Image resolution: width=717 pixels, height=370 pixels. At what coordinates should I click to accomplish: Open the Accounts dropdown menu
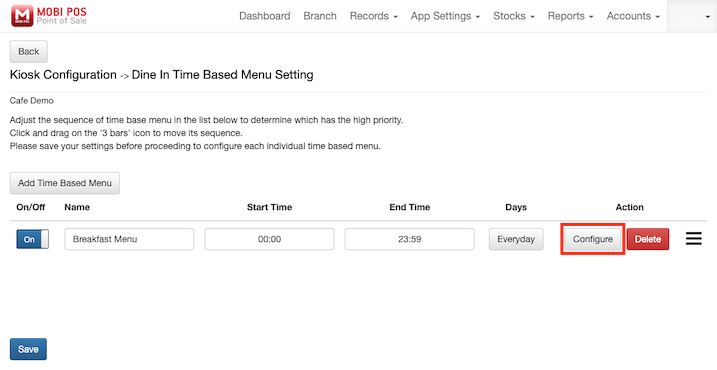coord(633,16)
